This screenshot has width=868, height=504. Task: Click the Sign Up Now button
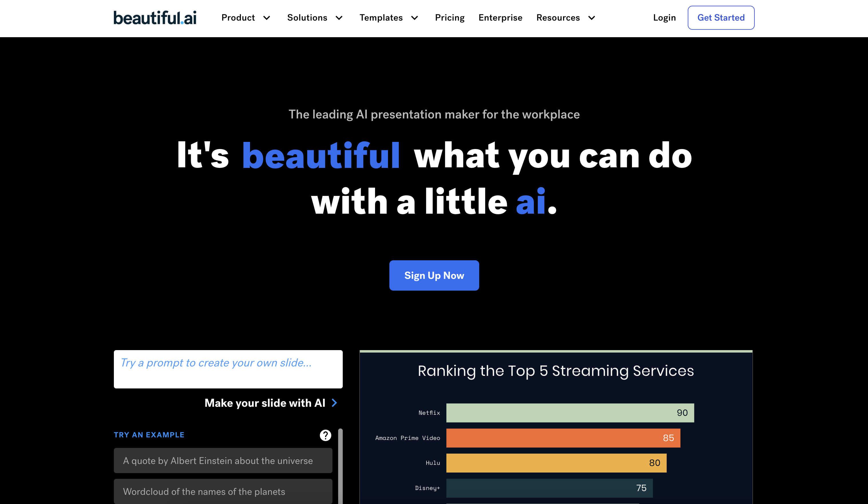(x=434, y=275)
